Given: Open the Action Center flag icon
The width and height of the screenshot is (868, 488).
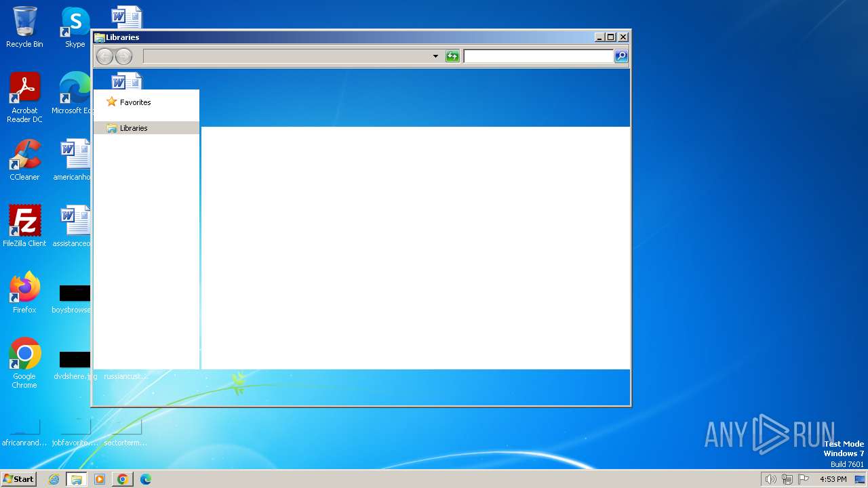Looking at the screenshot, I should pos(804,479).
